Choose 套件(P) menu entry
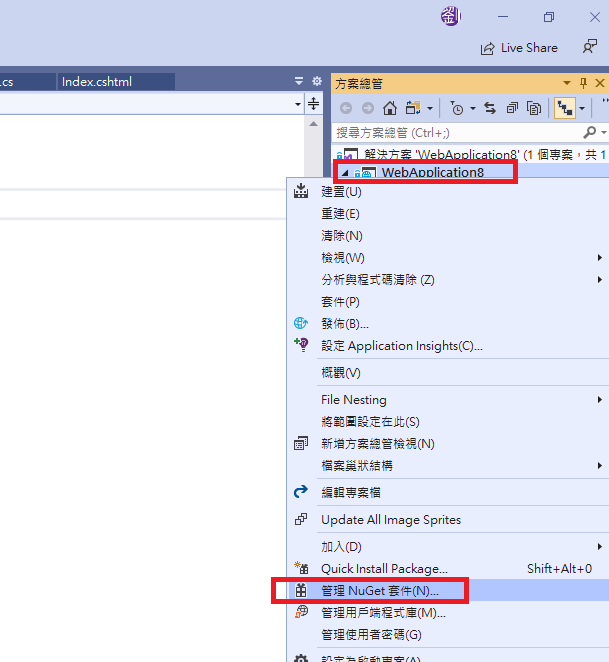The height and width of the screenshot is (662, 609). tap(448, 302)
